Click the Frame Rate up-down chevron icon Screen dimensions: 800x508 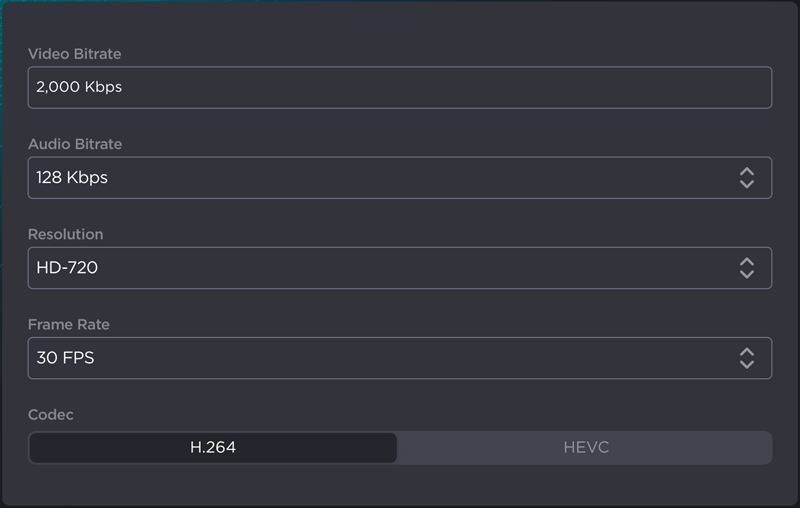point(746,358)
